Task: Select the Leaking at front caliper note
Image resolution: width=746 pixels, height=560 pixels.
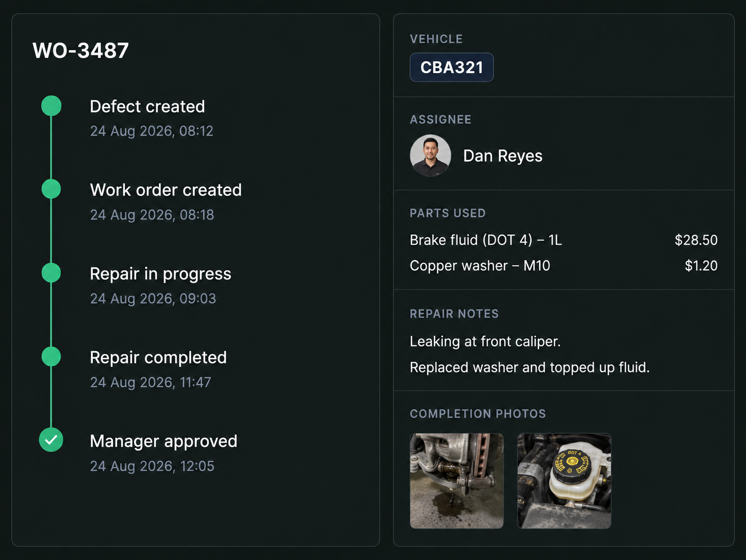Action: coord(485,342)
